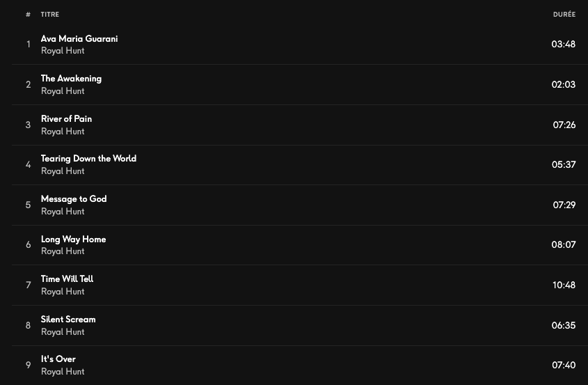Open Time Will Tell track
Viewport: 588px width, 385px height.
[x=67, y=279]
